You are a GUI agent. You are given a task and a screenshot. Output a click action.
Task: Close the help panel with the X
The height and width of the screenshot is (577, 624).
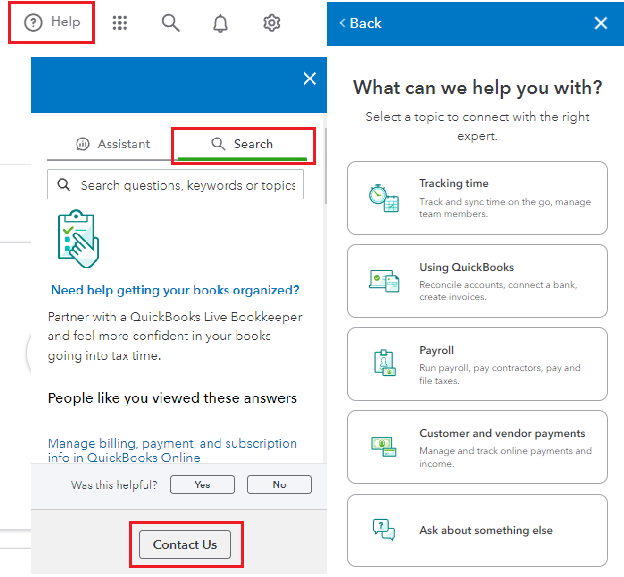click(x=310, y=78)
